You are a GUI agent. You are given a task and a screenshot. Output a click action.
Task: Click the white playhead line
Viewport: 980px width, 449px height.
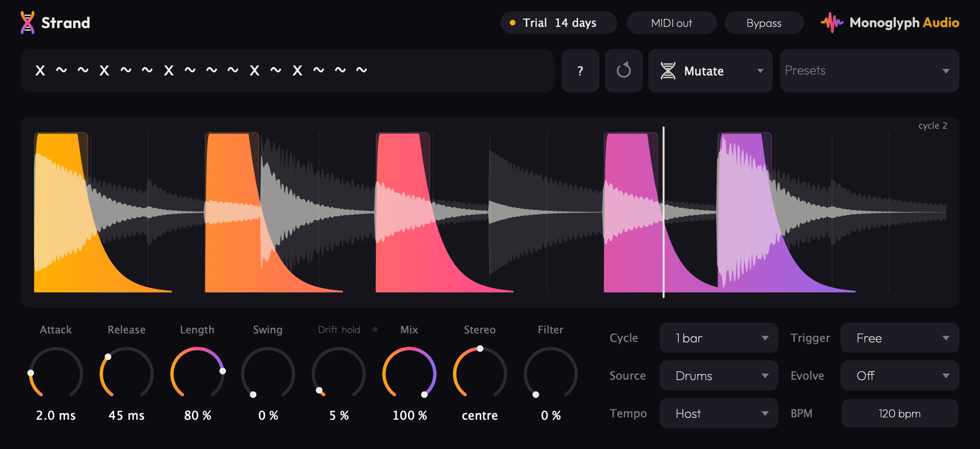pos(663,212)
